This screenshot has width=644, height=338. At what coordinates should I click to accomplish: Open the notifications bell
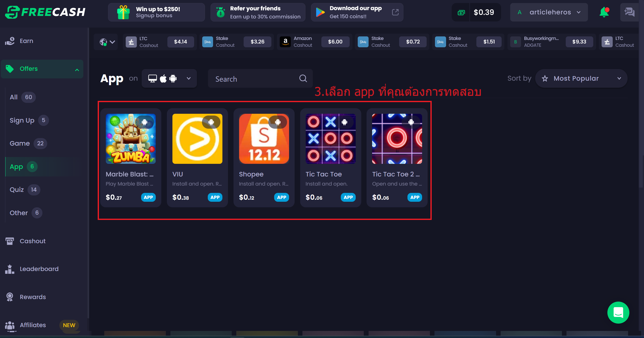604,12
